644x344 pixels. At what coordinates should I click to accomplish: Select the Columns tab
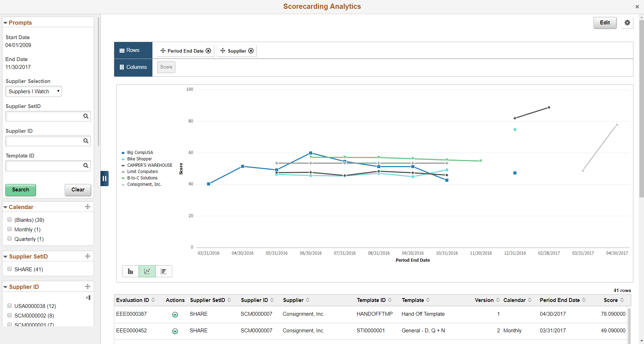[133, 67]
